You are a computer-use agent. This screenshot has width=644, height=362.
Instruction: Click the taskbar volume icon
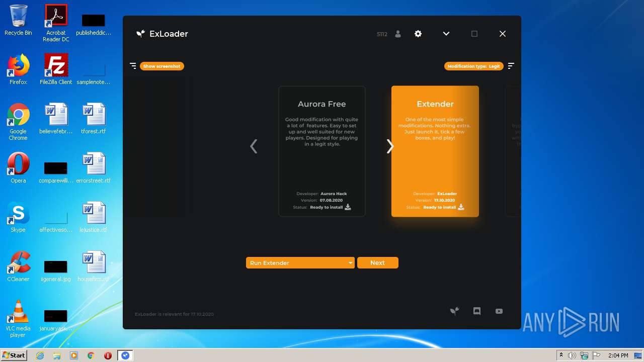click(572, 355)
